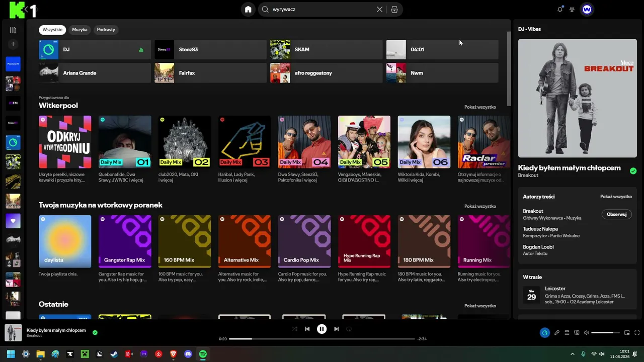Open the playback queue
The width and height of the screenshot is (644, 362).
[x=567, y=332]
